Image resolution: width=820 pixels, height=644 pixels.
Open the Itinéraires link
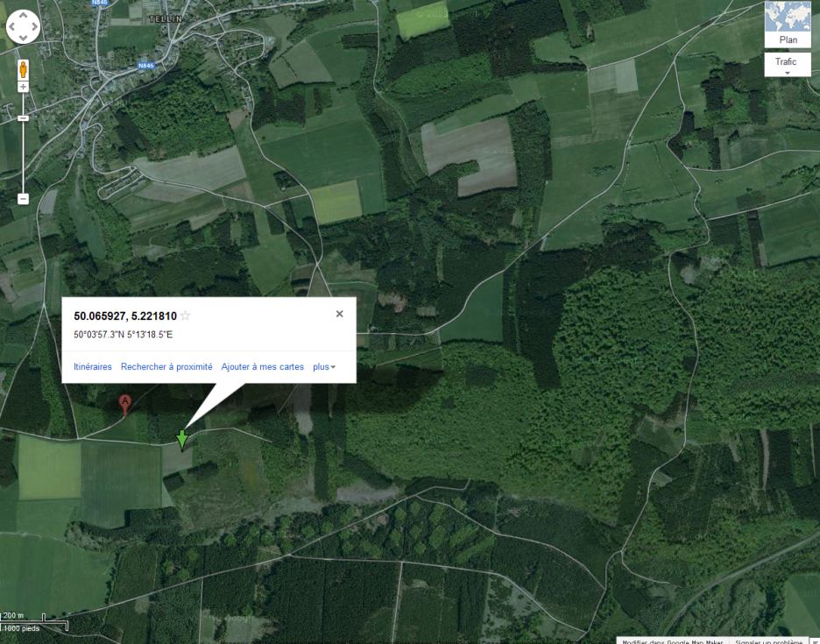[93, 367]
